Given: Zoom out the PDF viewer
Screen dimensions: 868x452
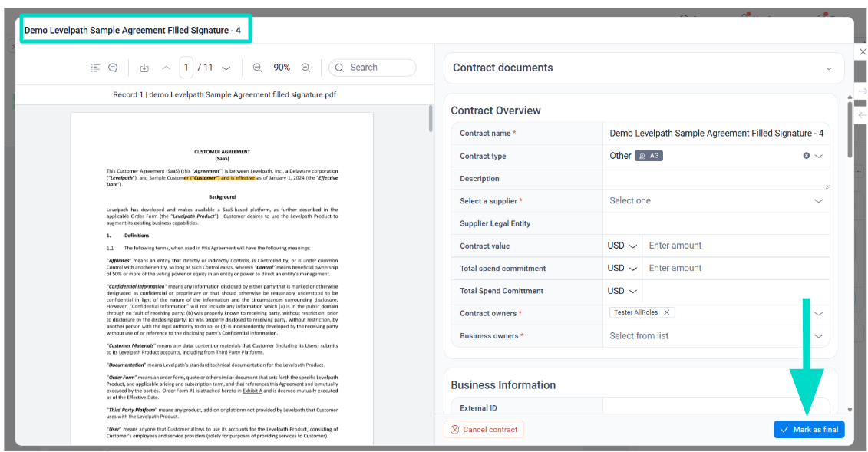Looking at the screenshot, I should (x=258, y=68).
